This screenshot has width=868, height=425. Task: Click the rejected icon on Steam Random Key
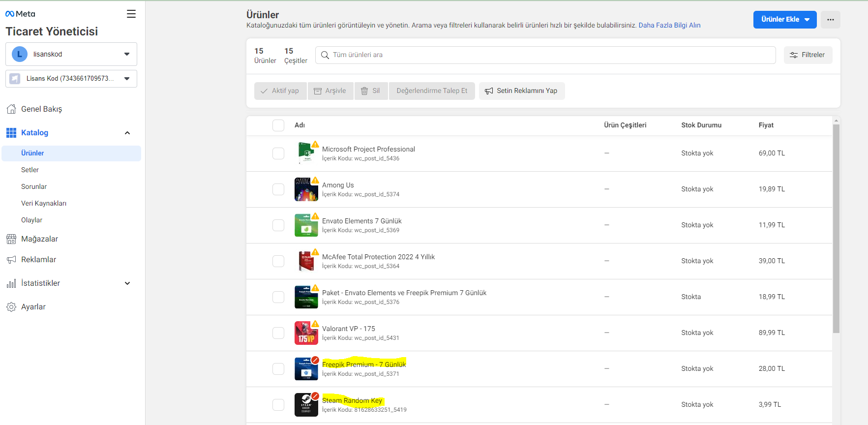tap(315, 396)
